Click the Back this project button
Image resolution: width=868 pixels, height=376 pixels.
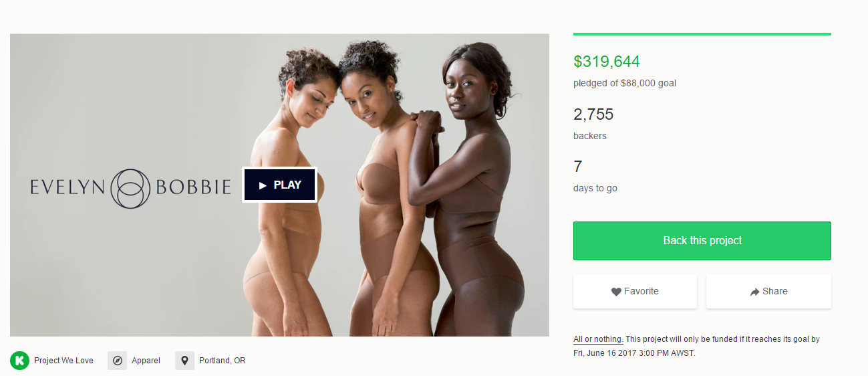(x=702, y=241)
